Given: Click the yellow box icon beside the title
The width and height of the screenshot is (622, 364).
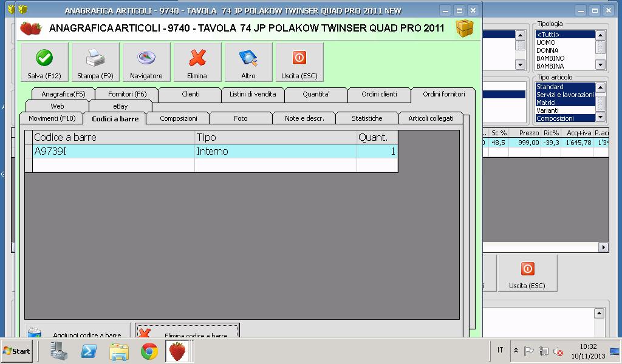Looking at the screenshot, I should click(x=465, y=28).
